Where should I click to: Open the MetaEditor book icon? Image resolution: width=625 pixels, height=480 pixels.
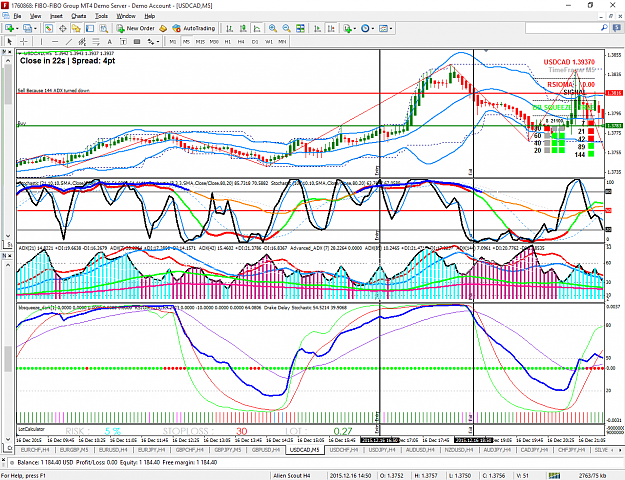click(x=163, y=28)
